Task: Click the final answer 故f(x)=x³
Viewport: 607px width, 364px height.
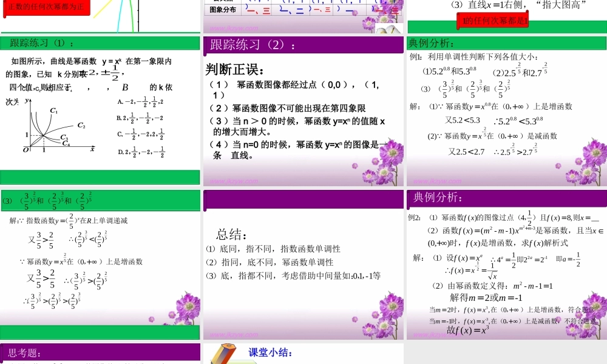Action: [x=467, y=330]
